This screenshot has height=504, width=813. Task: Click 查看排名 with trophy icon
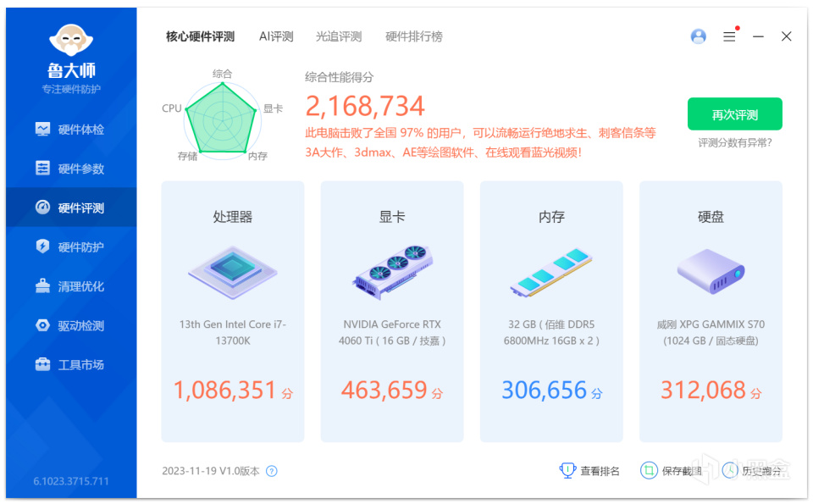589,470
